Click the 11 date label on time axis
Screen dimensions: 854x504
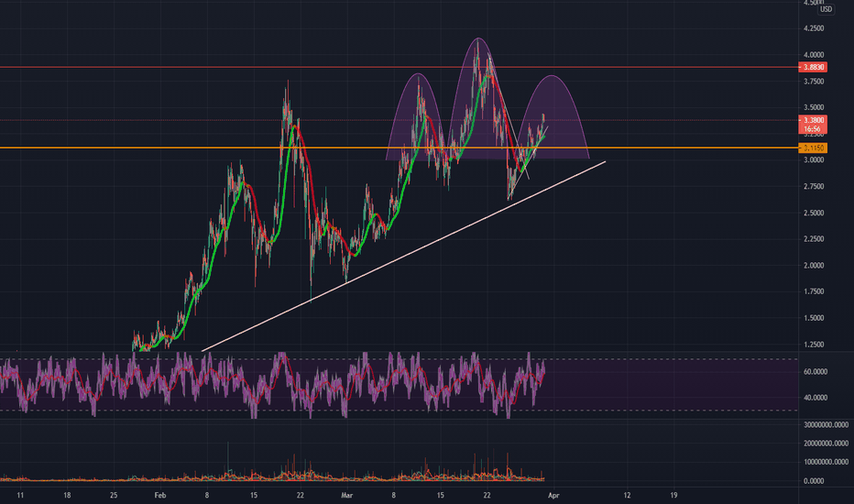point(20,496)
